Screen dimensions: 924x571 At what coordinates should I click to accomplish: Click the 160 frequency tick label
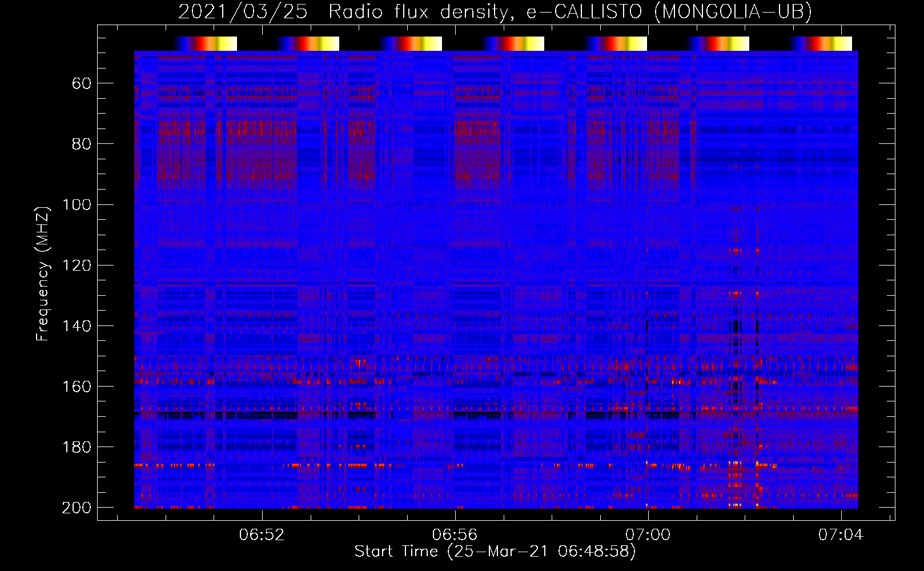point(77,387)
